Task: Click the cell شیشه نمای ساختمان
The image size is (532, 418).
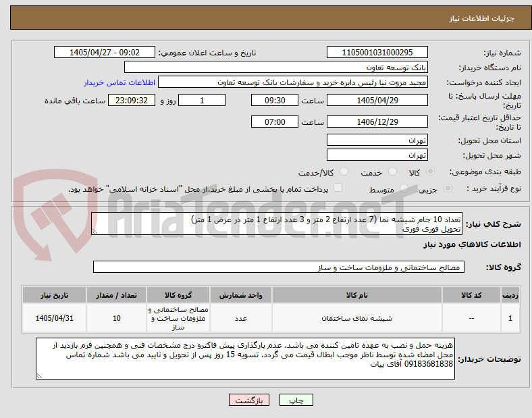Action: click(x=357, y=318)
